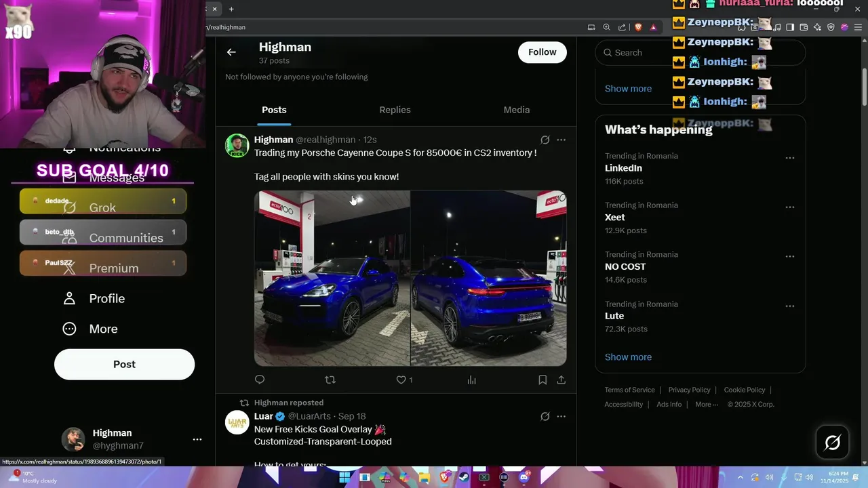Screen dimensions: 868x488
Task: Open Premium in the sidebar
Action: click(x=100, y=268)
